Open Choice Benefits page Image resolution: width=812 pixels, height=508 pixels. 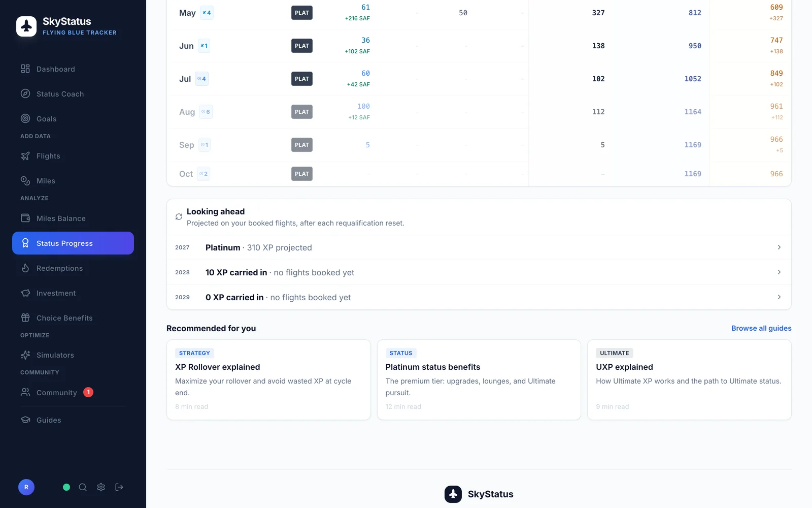73,318
